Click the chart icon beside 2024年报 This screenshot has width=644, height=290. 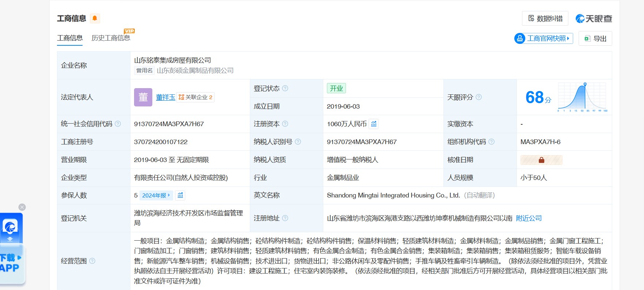pyautogui.click(x=180, y=196)
